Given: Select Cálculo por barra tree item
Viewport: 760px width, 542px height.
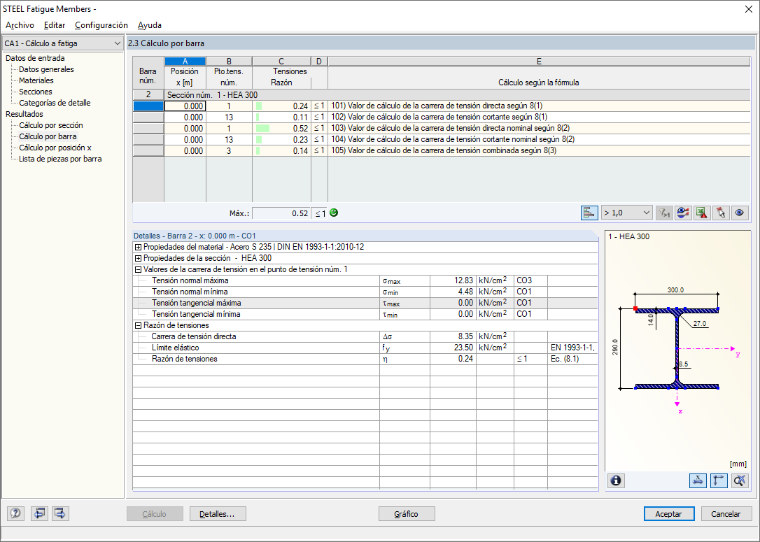Looking at the screenshot, I should pos(48,136).
